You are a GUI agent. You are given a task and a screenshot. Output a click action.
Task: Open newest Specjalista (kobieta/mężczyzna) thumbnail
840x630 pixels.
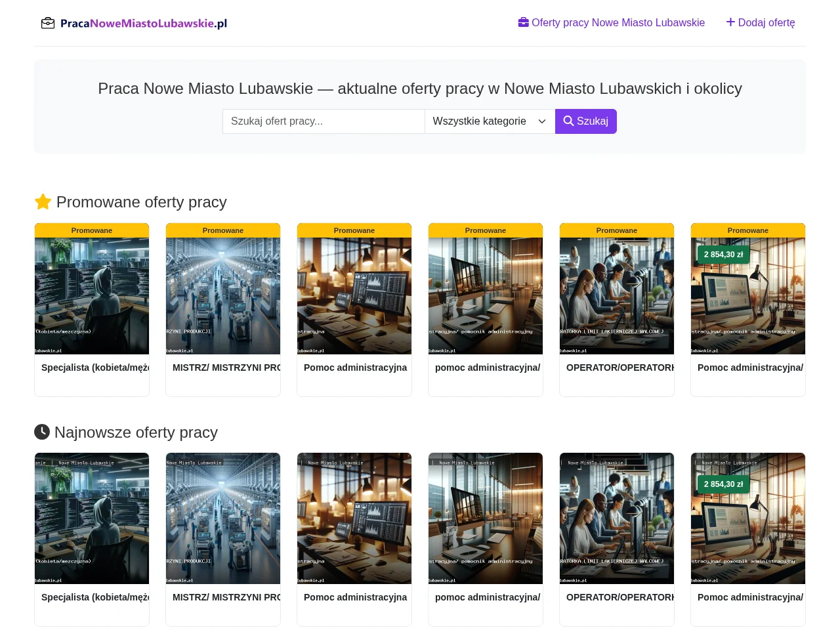tap(92, 518)
